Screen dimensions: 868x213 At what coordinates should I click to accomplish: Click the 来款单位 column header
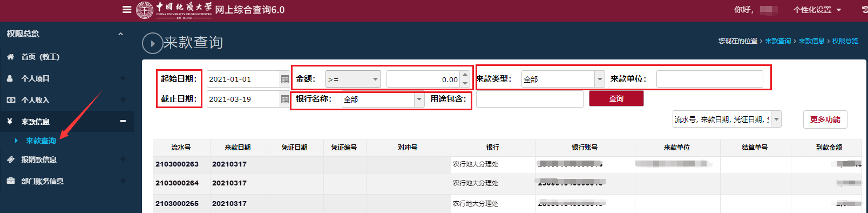(677, 148)
